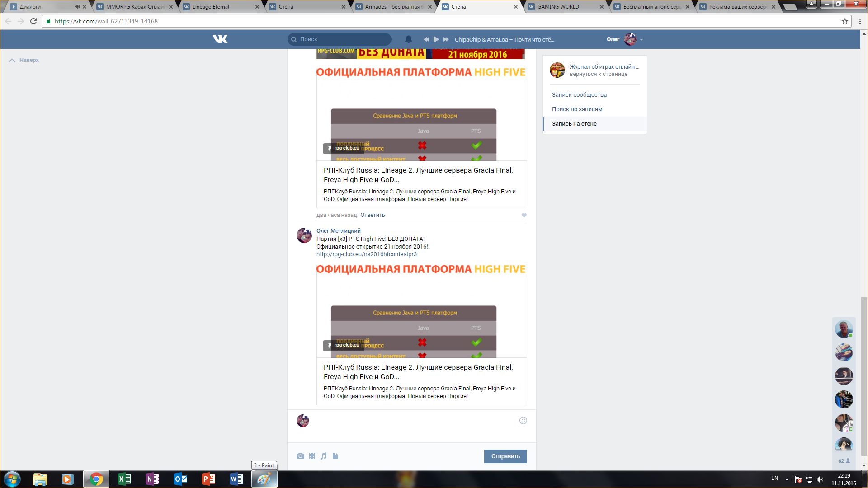868x488 pixels.
Task: Skip to next track in header player
Action: click(446, 39)
